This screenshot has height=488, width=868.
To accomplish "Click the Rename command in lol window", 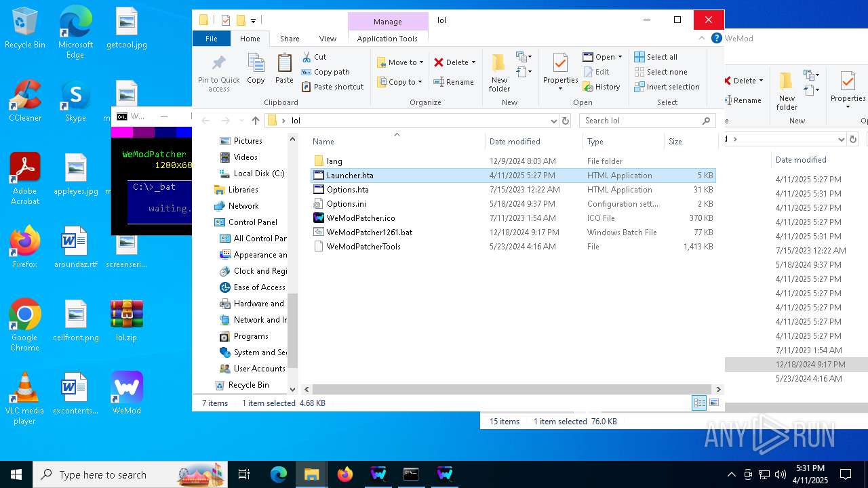I will pos(454,82).
